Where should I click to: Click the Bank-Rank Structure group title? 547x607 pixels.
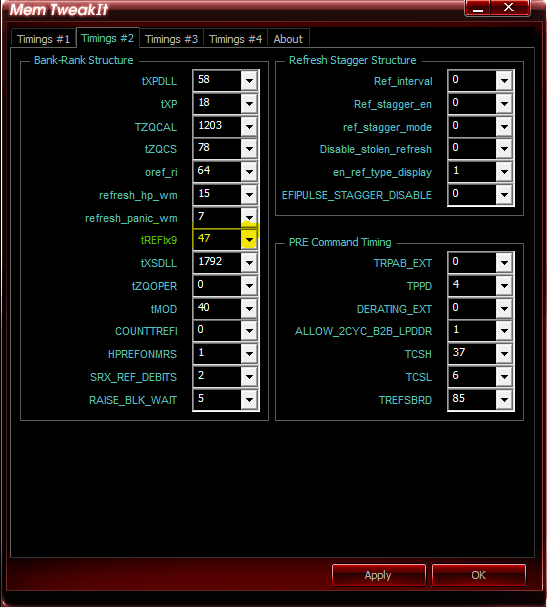(x=84, y=60)
